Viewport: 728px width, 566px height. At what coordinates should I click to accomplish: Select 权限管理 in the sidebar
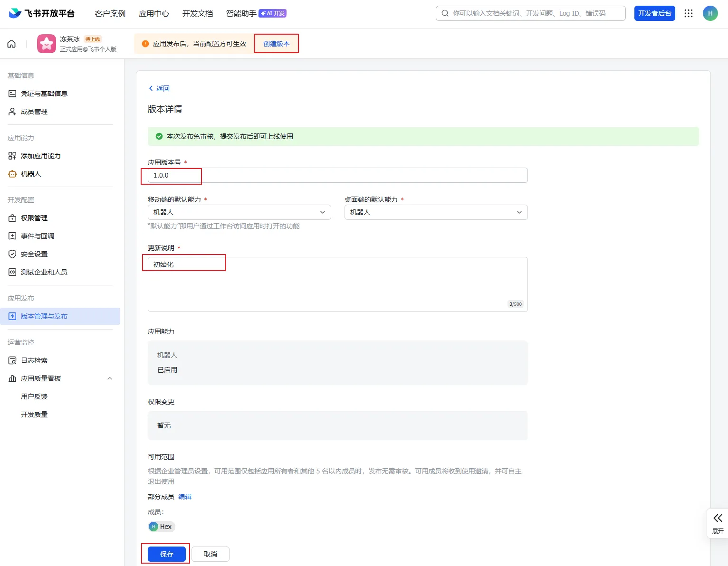pyautogui.click(x=34, y=218)
